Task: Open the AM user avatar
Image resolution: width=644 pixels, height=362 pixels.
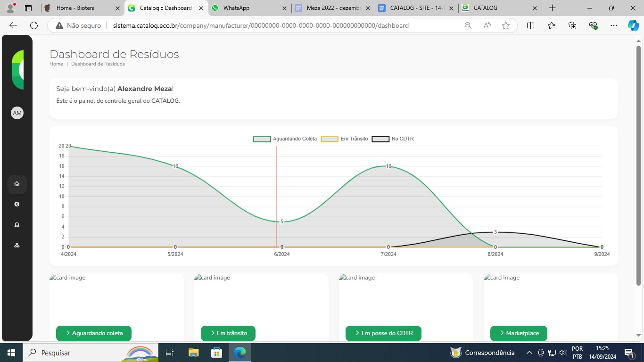Action: 17,113
